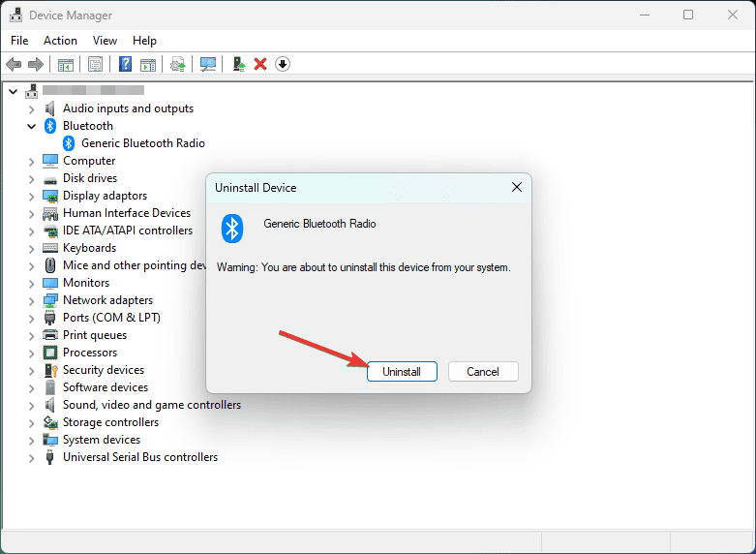Open the Help menu
The width and height of the screenshot is (756, 554).
coord(144,41)
